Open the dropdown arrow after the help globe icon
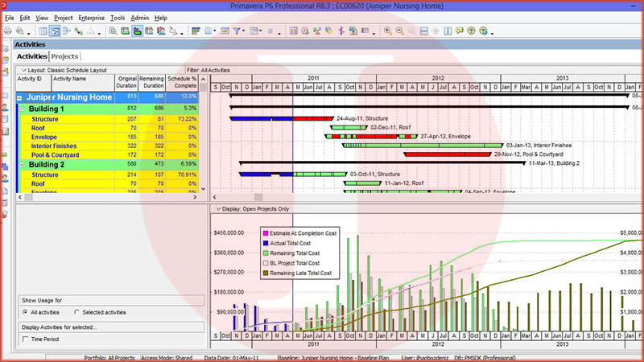Image resolution: width=644 pixels, height=362 pixels. [492, 33]
